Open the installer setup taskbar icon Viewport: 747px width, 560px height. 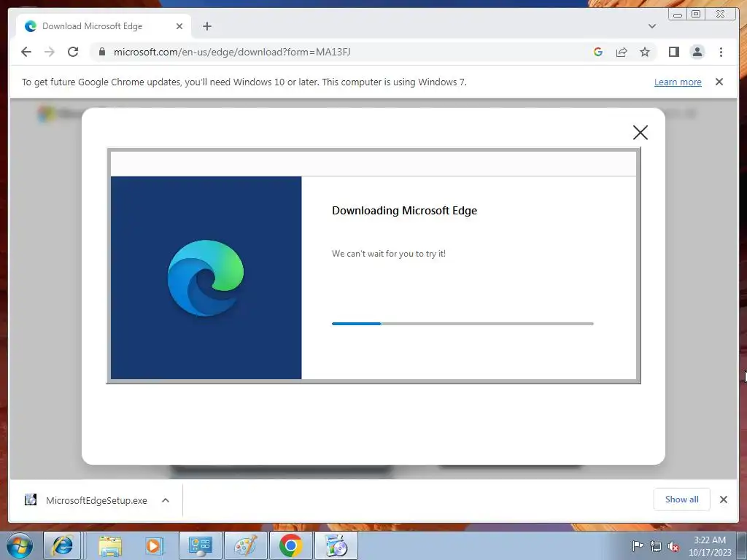click(x=336, y=545)
